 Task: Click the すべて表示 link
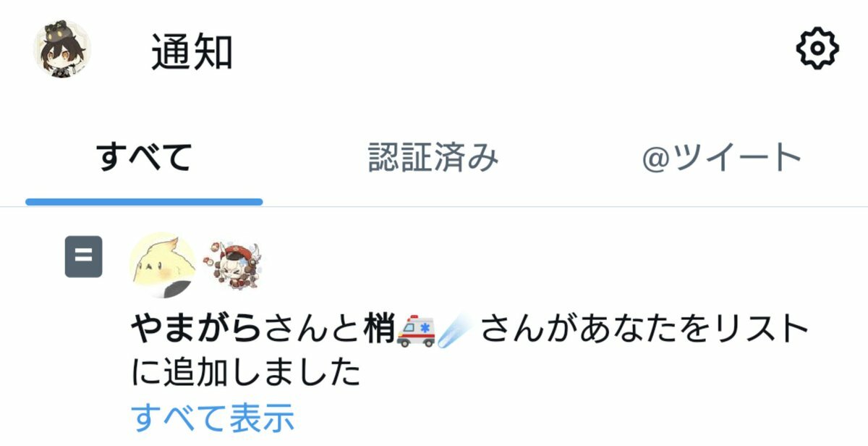coord(213,418)
